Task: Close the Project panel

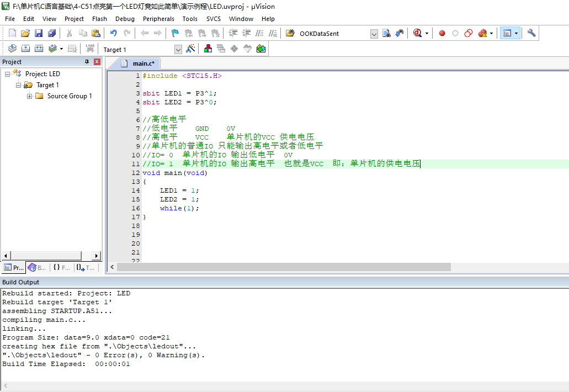Action: tap(97, 62)
